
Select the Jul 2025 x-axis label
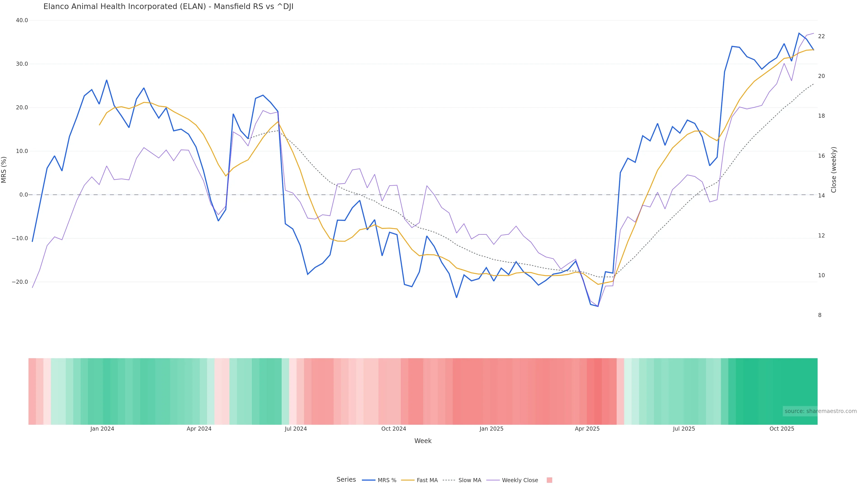tap(684, 429)
